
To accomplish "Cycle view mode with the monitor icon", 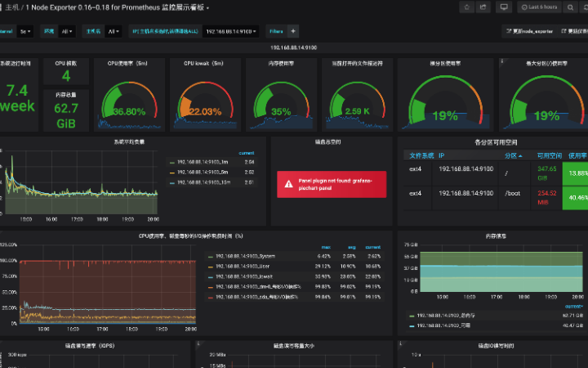I will [504, 7].
